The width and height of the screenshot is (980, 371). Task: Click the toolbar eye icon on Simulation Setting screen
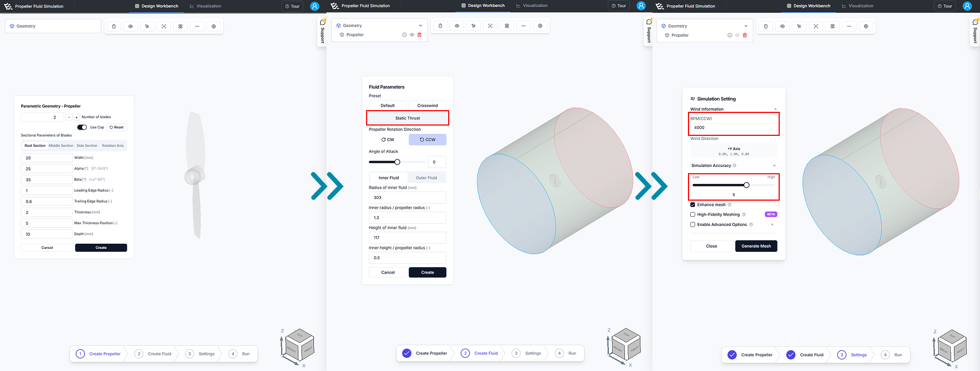pos(782,26)
